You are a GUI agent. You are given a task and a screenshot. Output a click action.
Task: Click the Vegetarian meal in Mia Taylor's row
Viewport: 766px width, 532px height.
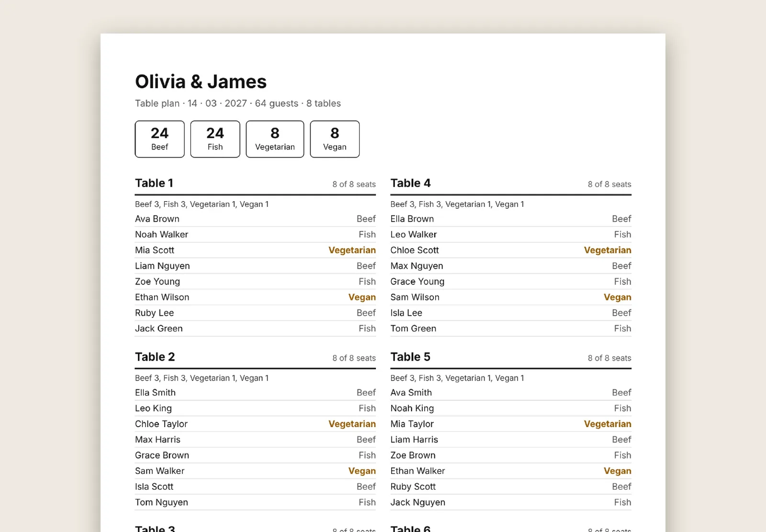[608, 424]
